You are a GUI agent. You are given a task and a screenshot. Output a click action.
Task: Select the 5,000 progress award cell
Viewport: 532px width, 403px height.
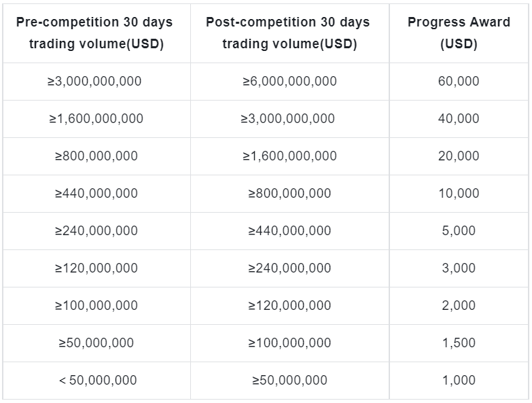pos(459,230)
